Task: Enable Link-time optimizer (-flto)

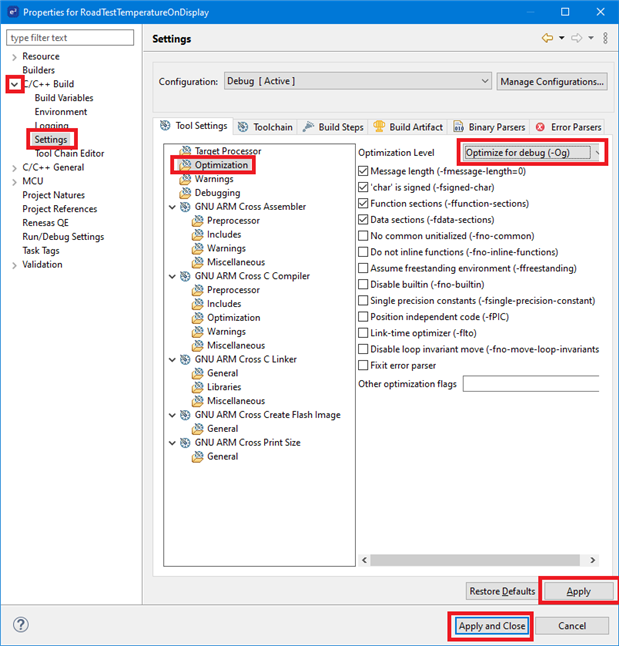Action: tap(363, 333)
